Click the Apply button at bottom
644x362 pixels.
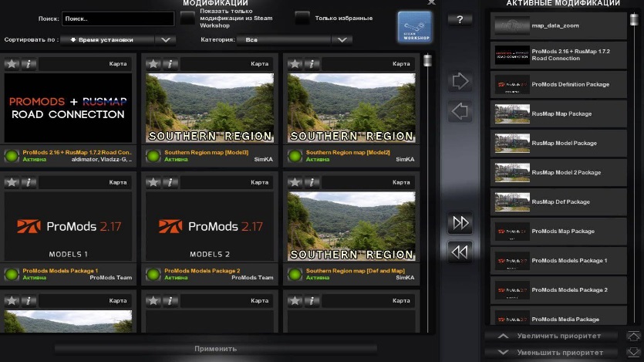[x=216, y=349]
